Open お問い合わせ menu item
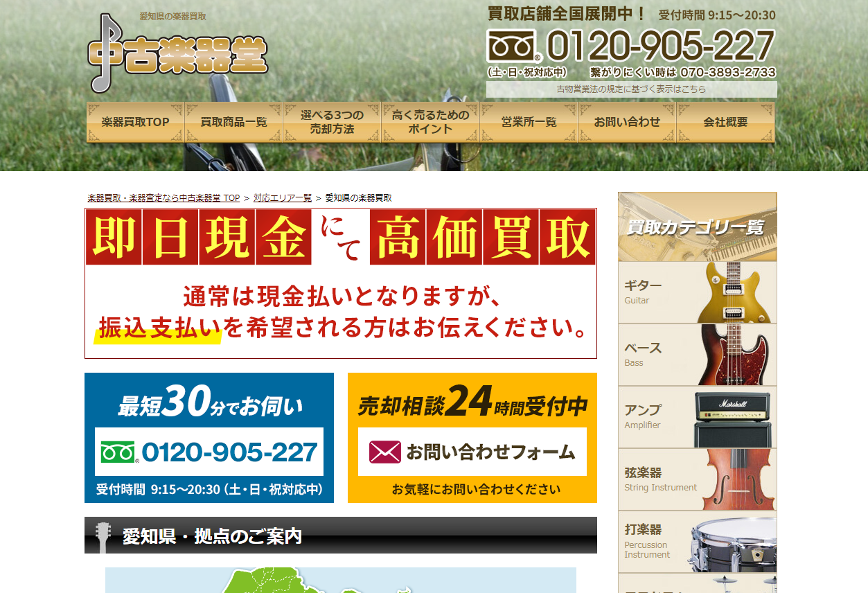868x593 pixels. [x=627, y=122]
